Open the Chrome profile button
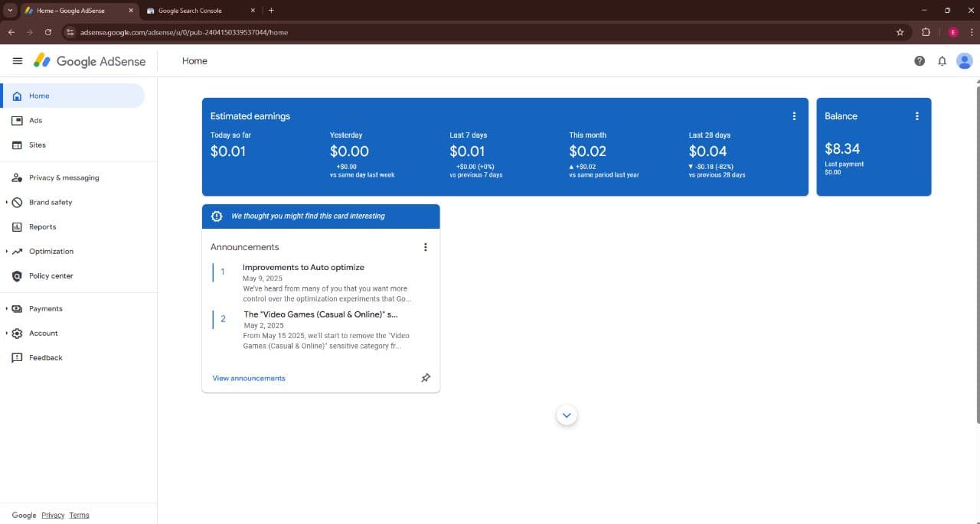Viewport: 980px width, 524px height. (953, 32)
